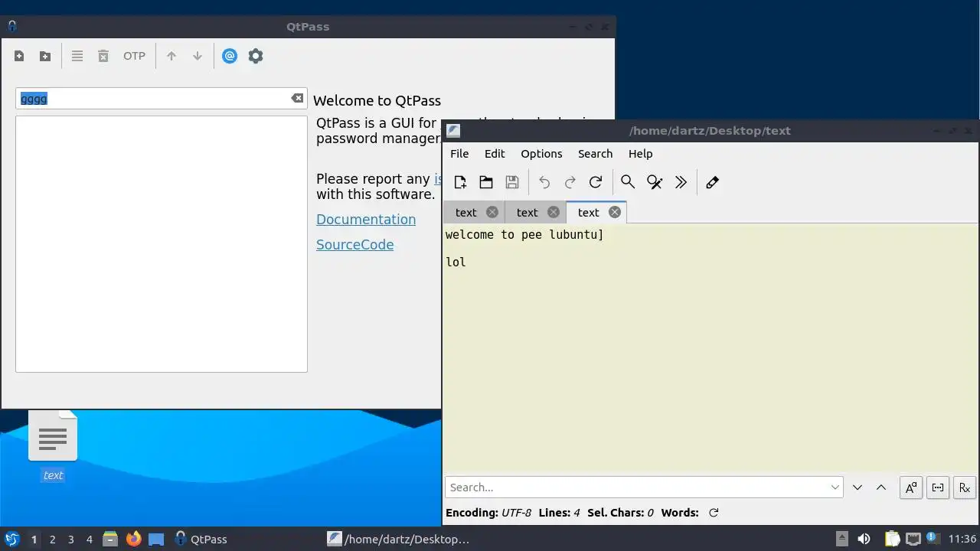Open the network status tray icon
The width and height of the screenshot is (980, 551).
click(913, 539)
